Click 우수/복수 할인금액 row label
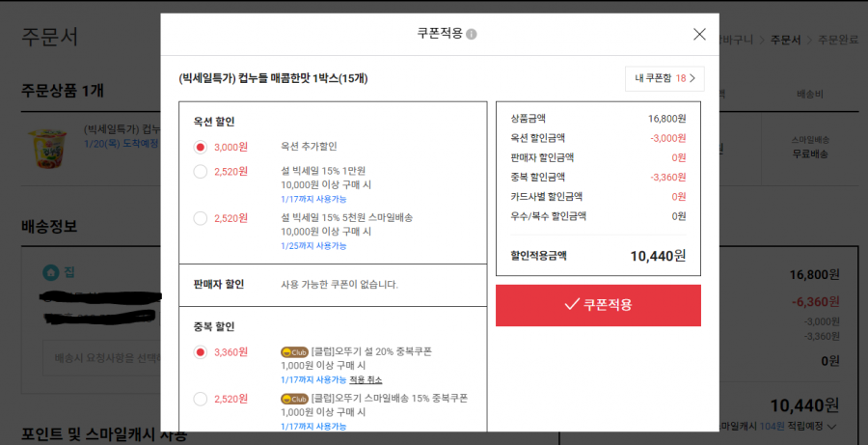 [x=549, y=216]
